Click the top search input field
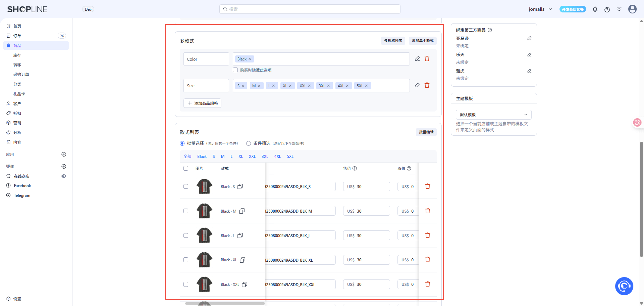Viewport: 644px width, 306px height. (310, 9)
